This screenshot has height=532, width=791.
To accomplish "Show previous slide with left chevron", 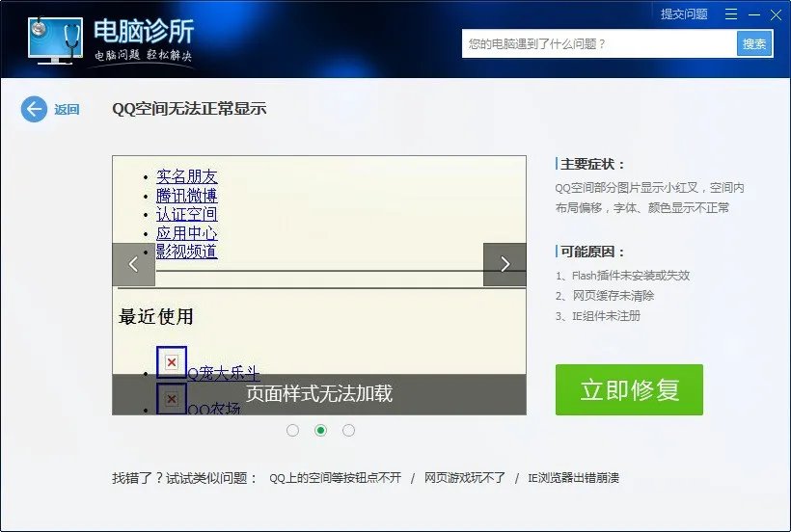I will [133, 264].
